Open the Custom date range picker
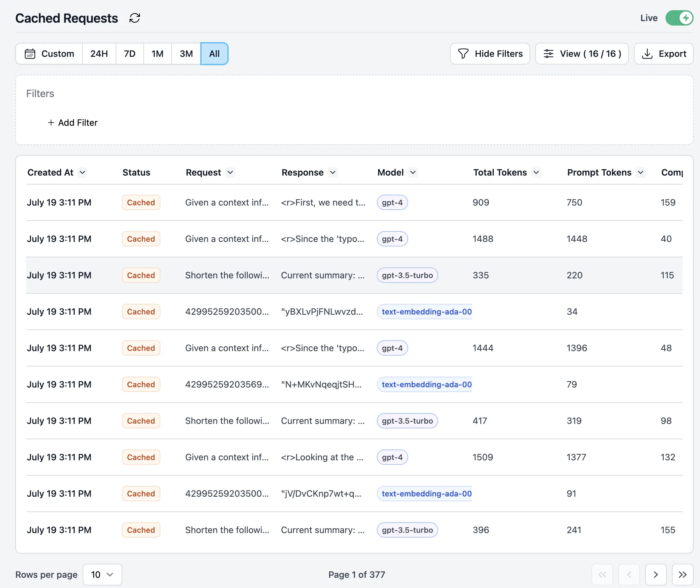The width and height of the screenshot is (700, 588). click(x=49, y=54)
